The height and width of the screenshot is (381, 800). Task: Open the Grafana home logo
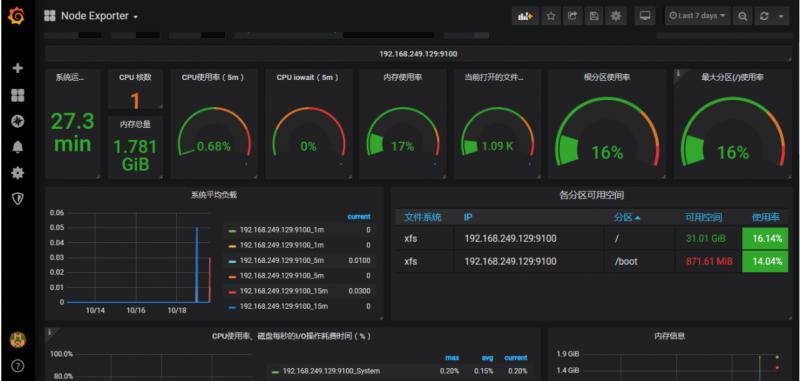[17, 16]
